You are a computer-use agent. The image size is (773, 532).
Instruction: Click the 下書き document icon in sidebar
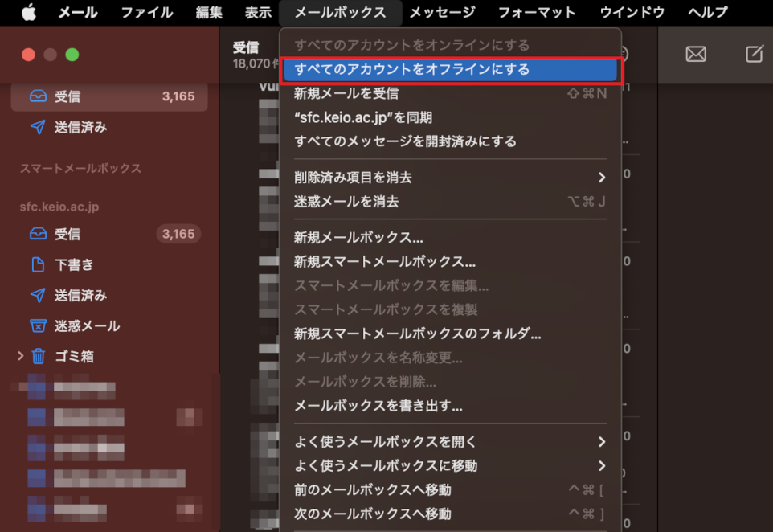coord(38,264)
